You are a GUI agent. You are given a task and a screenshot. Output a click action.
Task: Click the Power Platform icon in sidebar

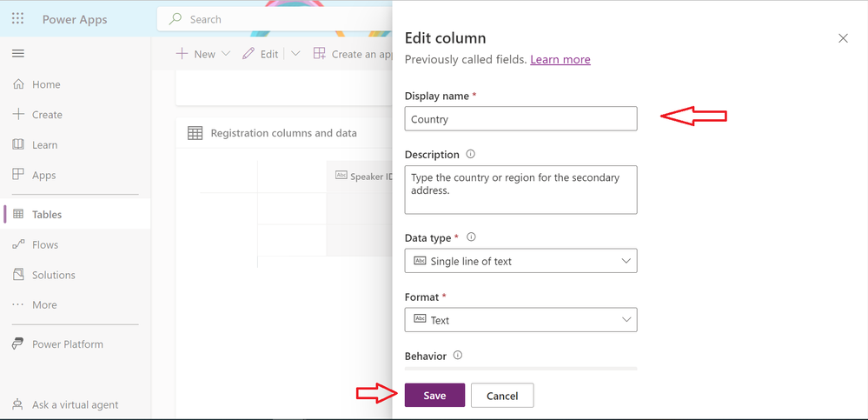click(18, 344)
